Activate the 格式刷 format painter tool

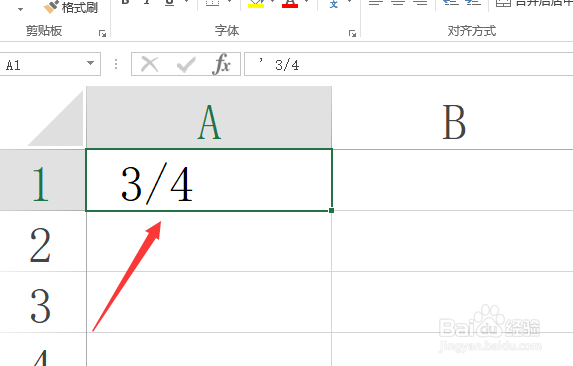click(71, 7)
